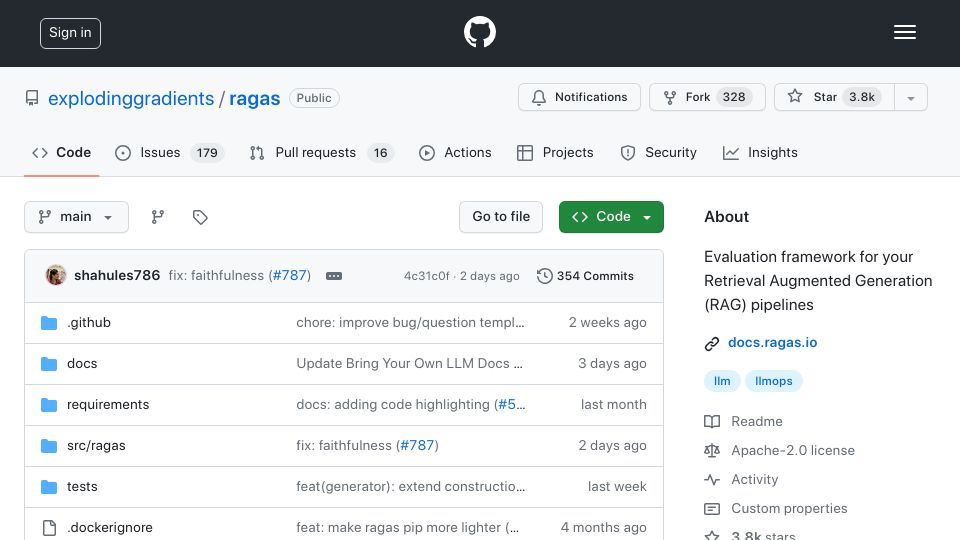Open the 354 Commits history
Viewport: 960px width, 540px height.
(x=585, y=276)
